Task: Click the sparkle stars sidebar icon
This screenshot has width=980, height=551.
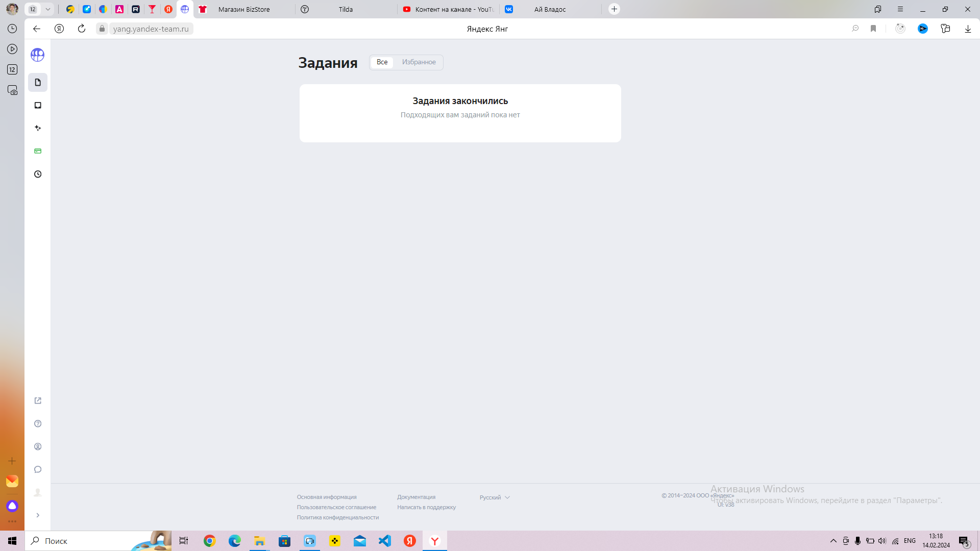Action: 38,128
